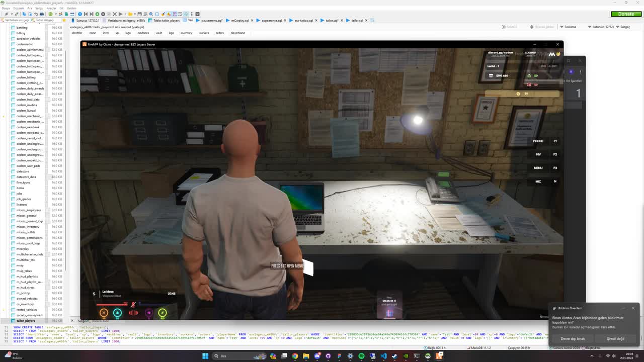
Task: Click the favorites star icon above the table tree
Action: point(64,22)
